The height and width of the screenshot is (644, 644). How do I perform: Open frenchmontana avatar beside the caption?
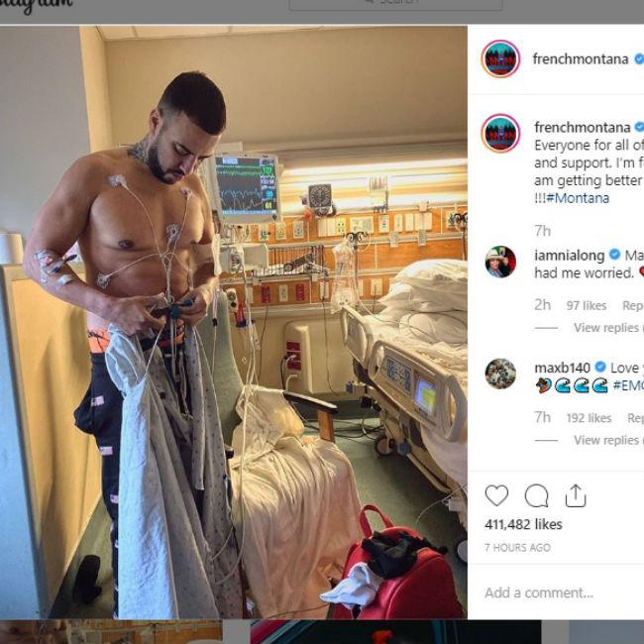point(500,133)
